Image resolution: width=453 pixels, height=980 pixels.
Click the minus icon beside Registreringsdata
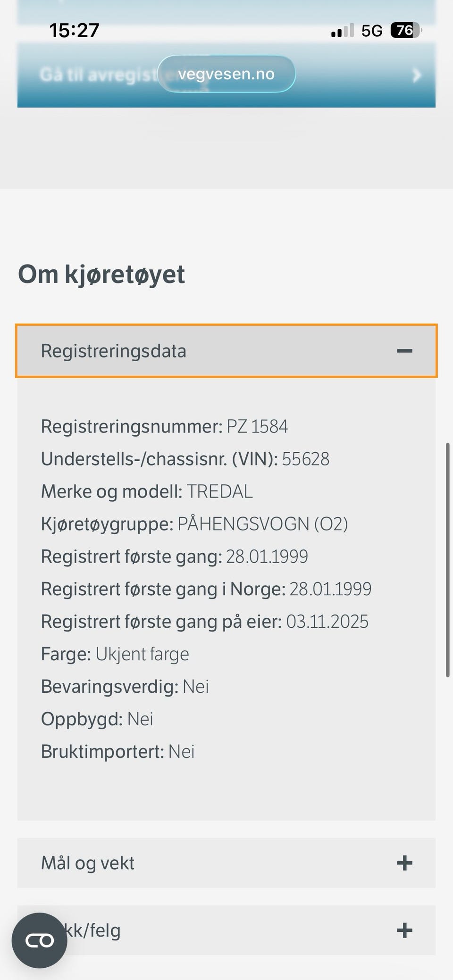click(404, 351)
